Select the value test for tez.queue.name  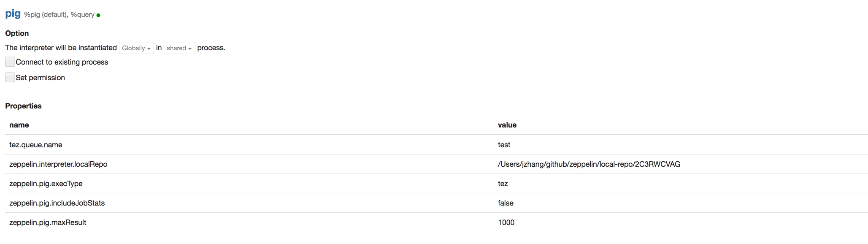click(x=504, y=144)
